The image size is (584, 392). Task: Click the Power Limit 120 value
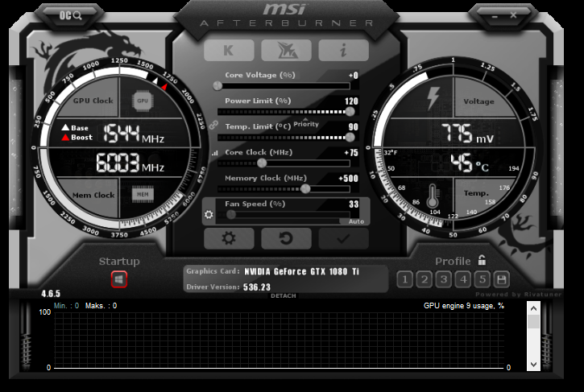[x=351, y=101]
